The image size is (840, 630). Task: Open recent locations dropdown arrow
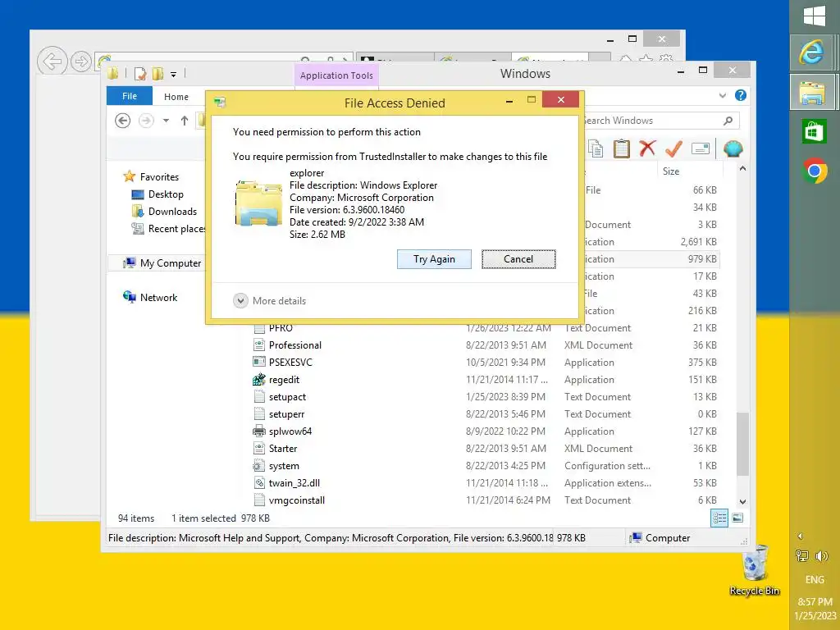166,121
